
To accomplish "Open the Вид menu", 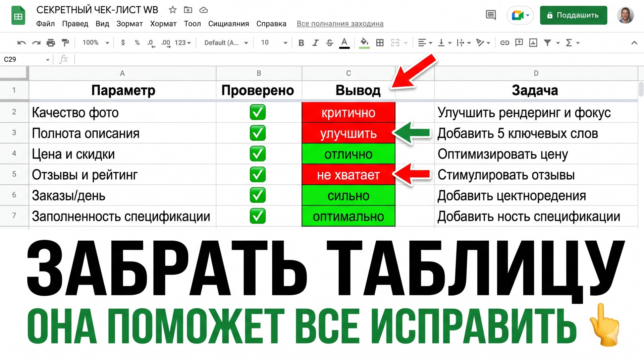I will pyautogui.click(x=102, y=24).
